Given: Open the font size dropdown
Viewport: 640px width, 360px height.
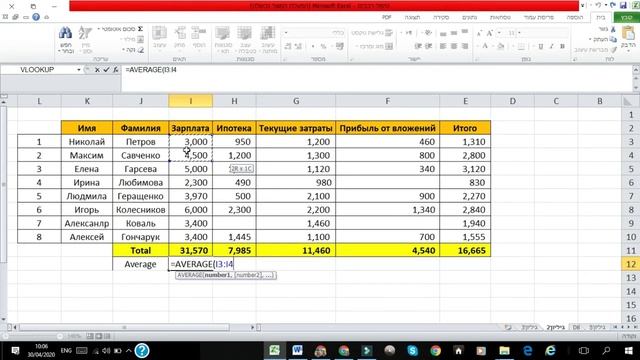Looking at the screenshot, I should (500, 33).
